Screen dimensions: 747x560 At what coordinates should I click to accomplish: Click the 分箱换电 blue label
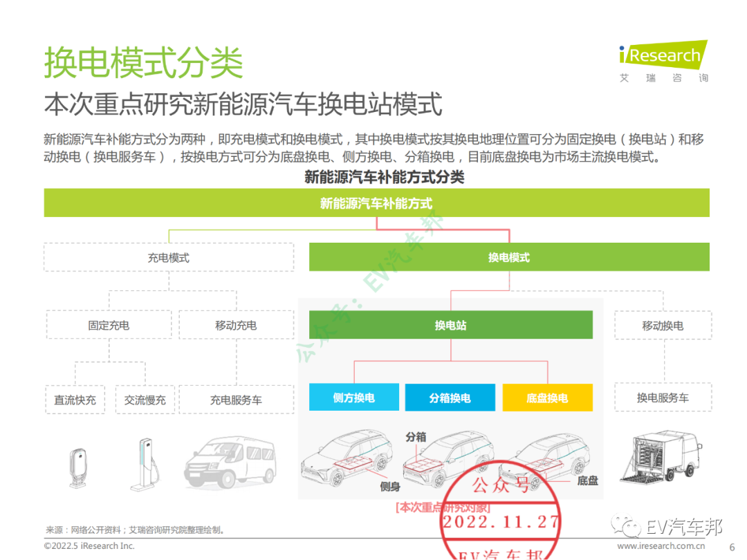coord(450,398)
